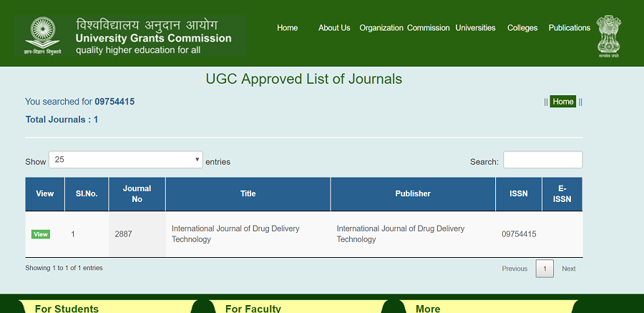Viewport: 644px width, 313px height.
Task: Click the Showing 1 to 1 of 1 entries text
Action: tap(64, 268)
